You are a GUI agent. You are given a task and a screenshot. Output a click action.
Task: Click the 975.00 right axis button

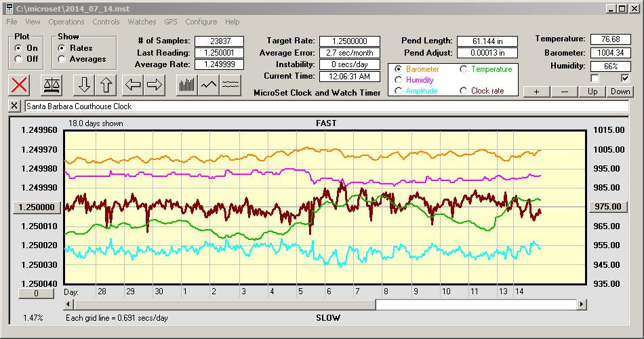(x=608, y=207)
